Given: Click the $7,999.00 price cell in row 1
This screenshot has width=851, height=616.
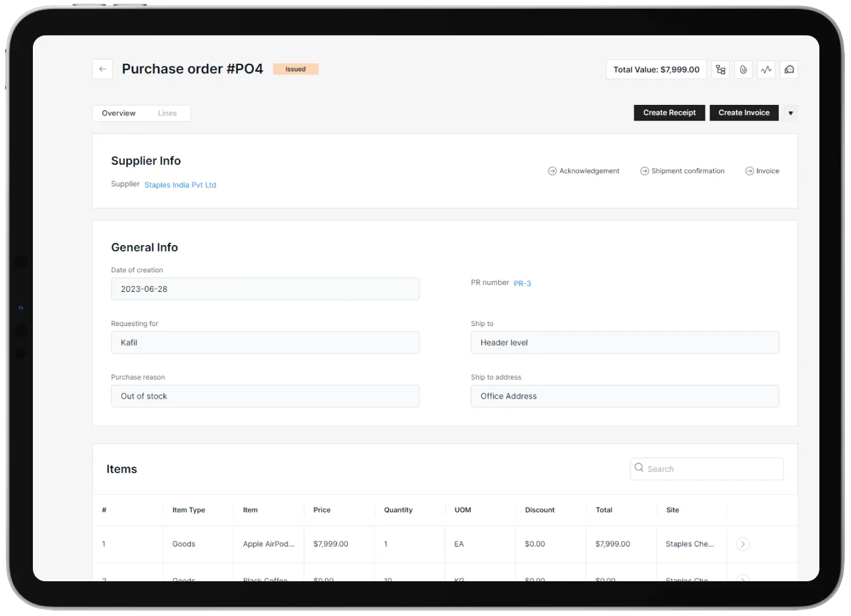Looking at the screenshot, I should click(331, 544).
